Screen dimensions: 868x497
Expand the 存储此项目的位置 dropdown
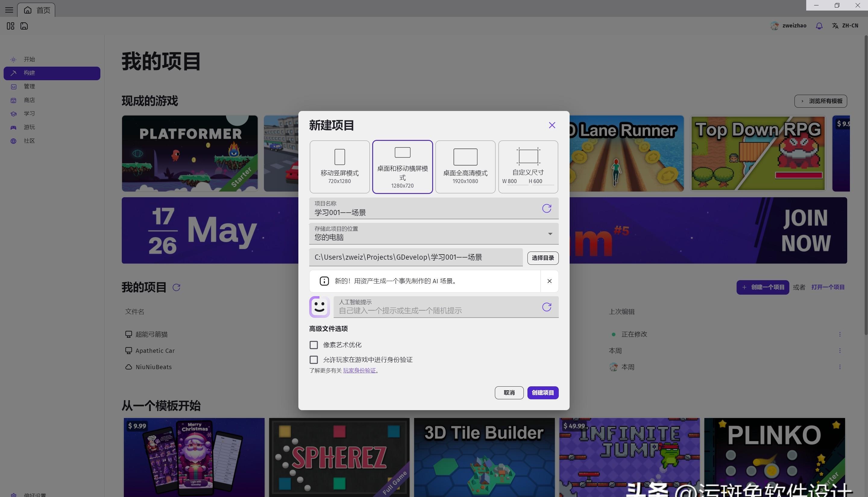pos(434,234)
